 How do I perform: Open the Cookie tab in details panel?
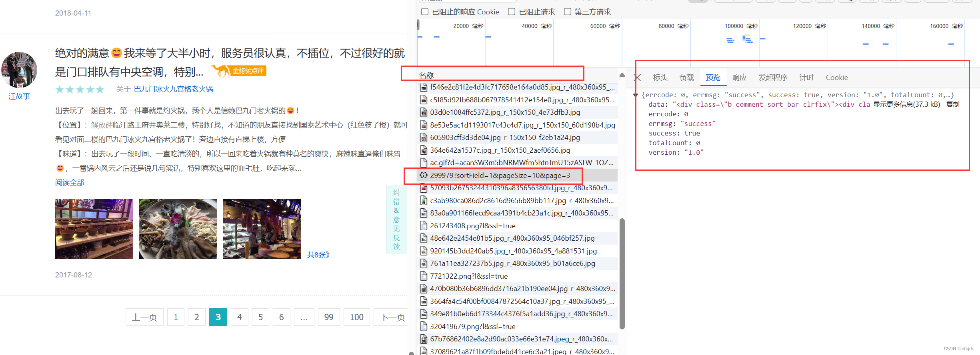coord(837,78)
